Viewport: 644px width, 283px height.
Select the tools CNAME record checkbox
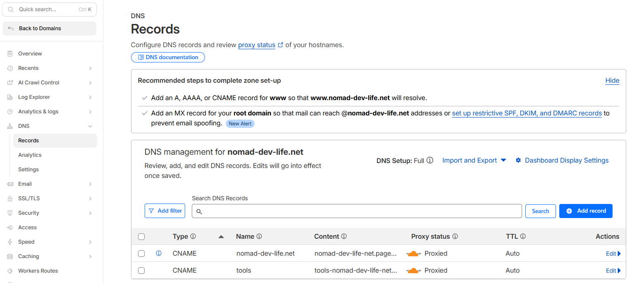141,271
